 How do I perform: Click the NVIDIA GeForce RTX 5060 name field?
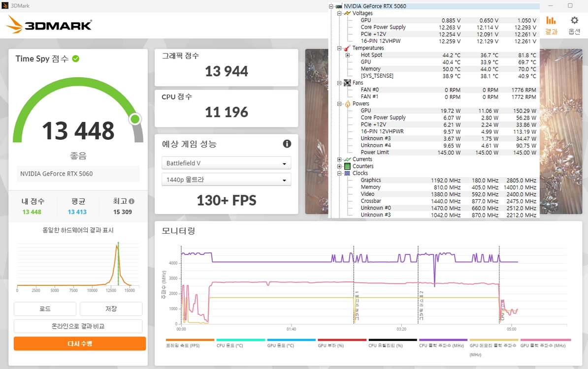pos(78,174)
